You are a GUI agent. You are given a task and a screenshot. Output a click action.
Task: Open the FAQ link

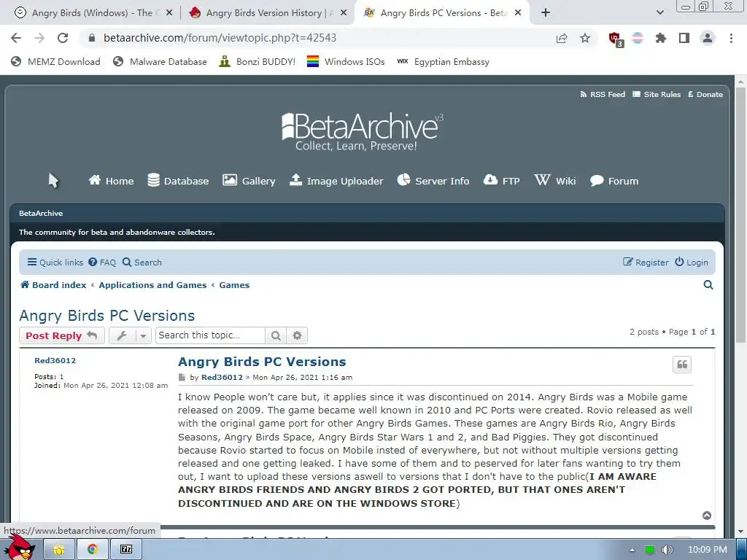pyautogui.click(x=102, y=262)
